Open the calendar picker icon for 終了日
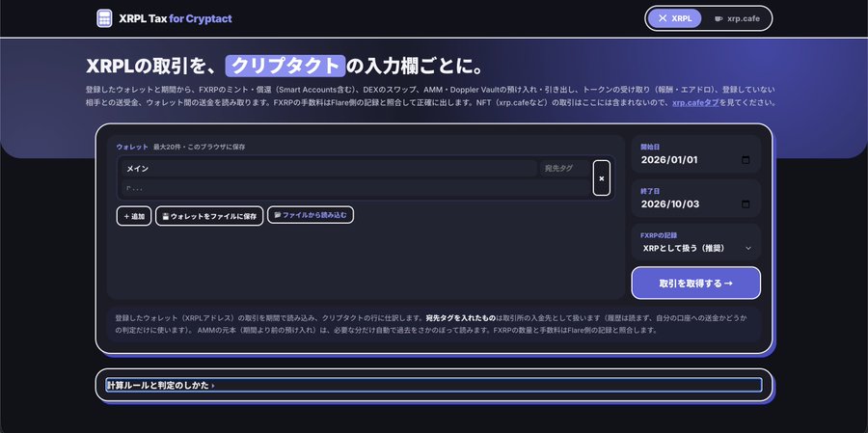This screenshot has height=433, width=868. click(746, 203)
